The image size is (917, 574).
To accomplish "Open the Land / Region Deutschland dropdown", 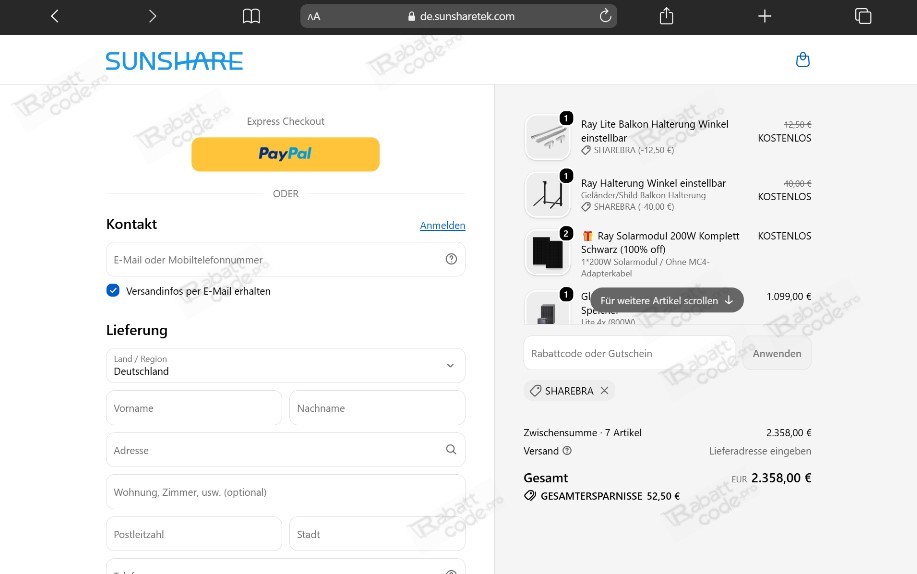I will click(x=285, y=366).
